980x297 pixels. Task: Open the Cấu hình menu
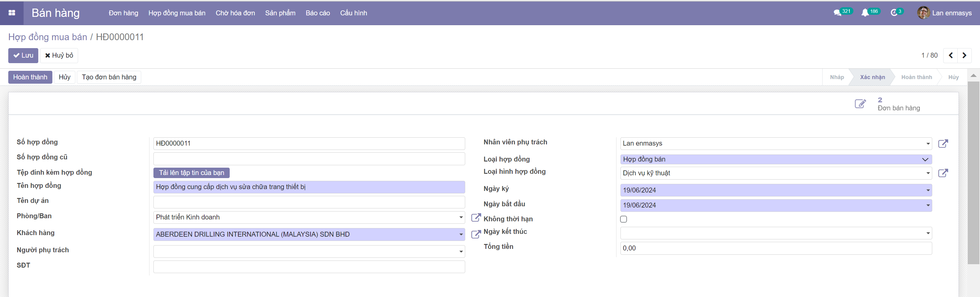pos(353,13)
